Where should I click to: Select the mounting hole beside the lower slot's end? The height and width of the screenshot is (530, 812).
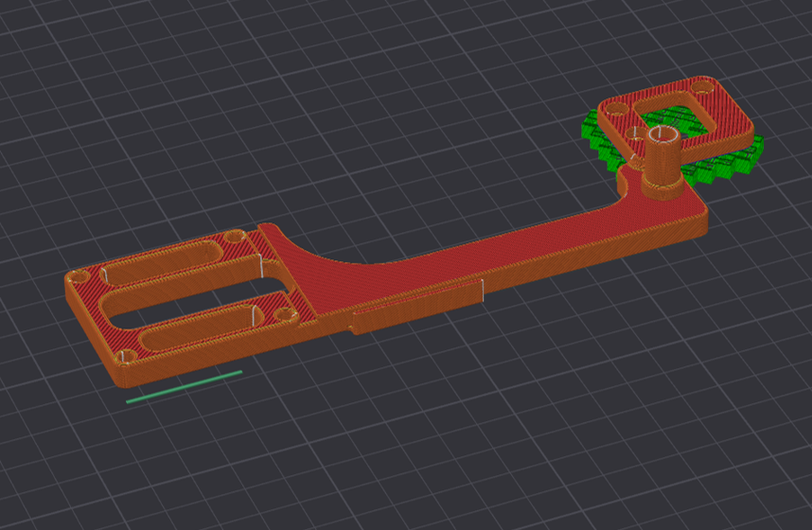click(285, 314)
